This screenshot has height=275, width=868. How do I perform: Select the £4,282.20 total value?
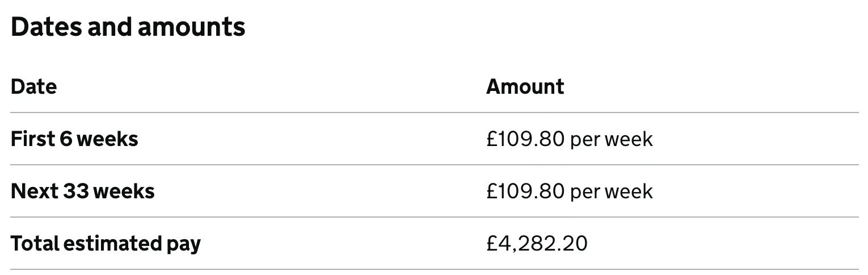(537, 244)
